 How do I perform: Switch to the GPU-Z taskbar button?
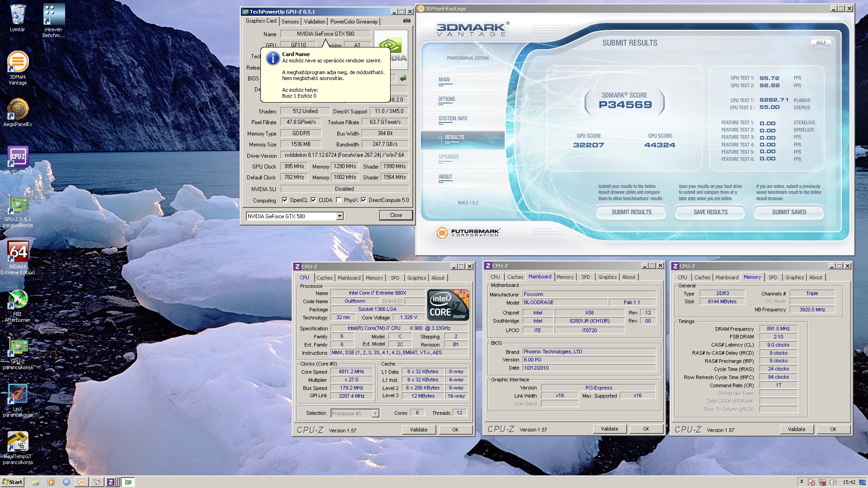pyautogui.click(x=128, y=482)
